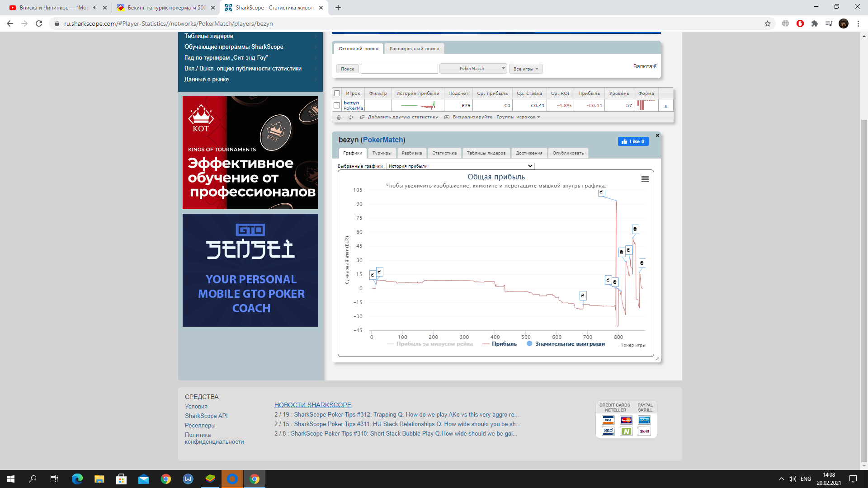Expand Данные о рынке sidebar item
The width and height of the screenshot is (868, 488).
(250, 80)
